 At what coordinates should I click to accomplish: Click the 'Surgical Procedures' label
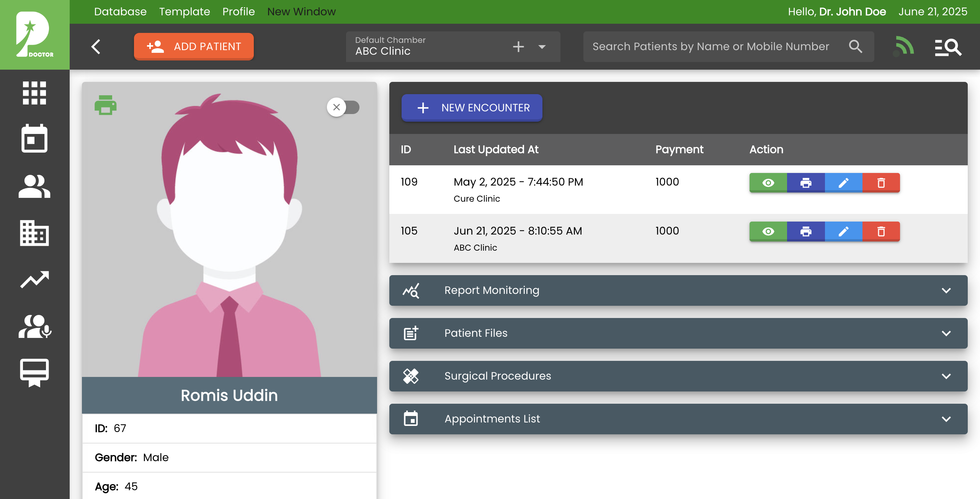[x=498, y=376]
